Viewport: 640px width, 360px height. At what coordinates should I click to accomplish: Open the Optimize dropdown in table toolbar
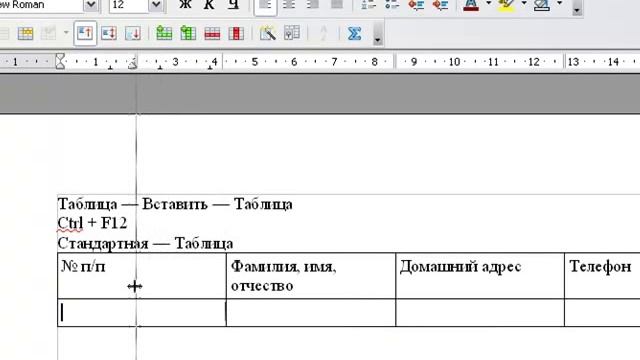point(66,33)
